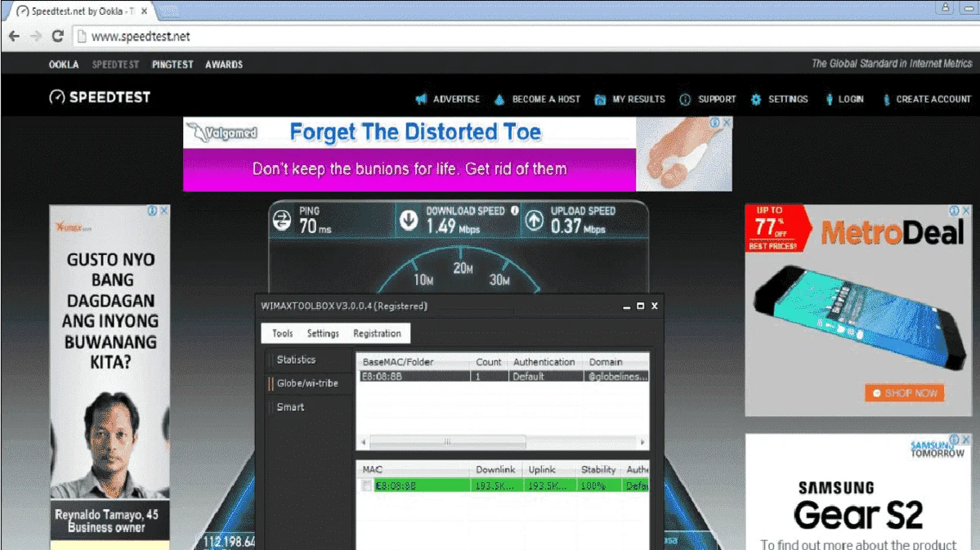Click the Speedtest logo
The height and width of the screenshot is (550, 980).
pos(100,97)
